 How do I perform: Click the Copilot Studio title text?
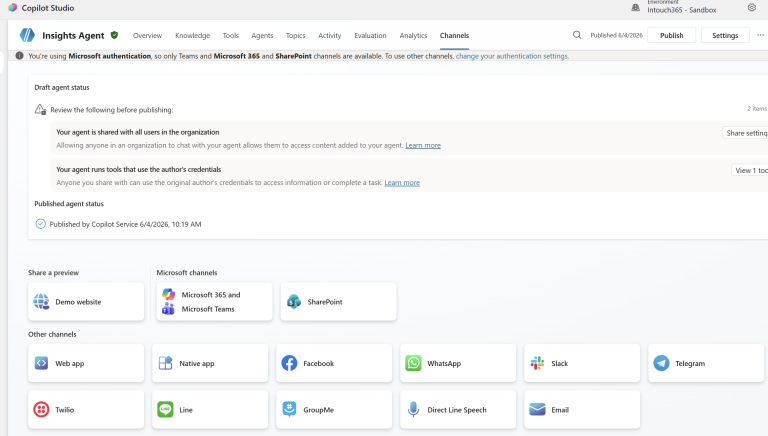pos(48,8)
